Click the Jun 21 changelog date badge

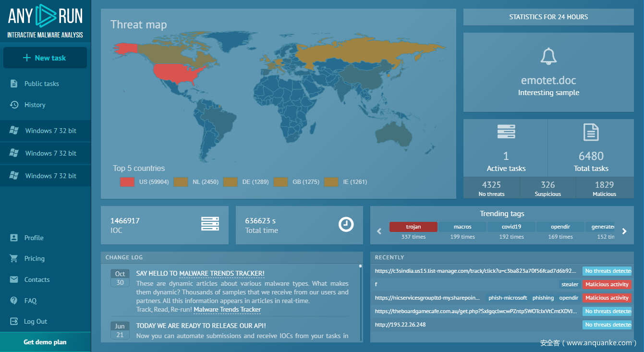(x=120, y=330)
